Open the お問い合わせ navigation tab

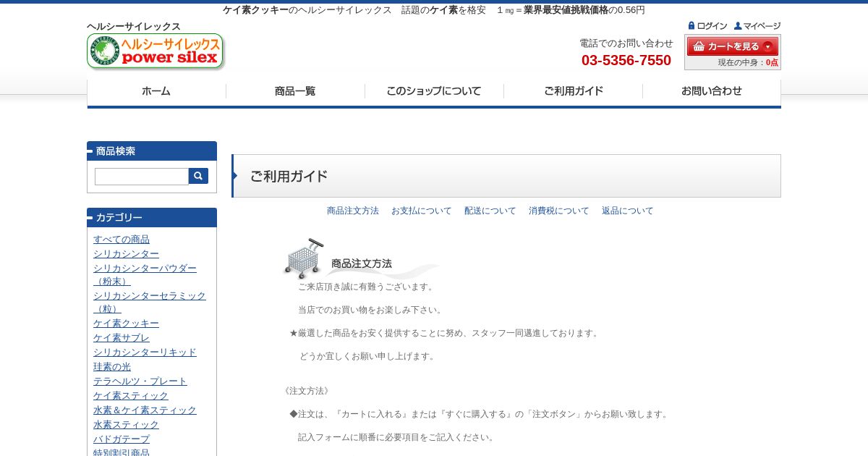click(712, 91)
